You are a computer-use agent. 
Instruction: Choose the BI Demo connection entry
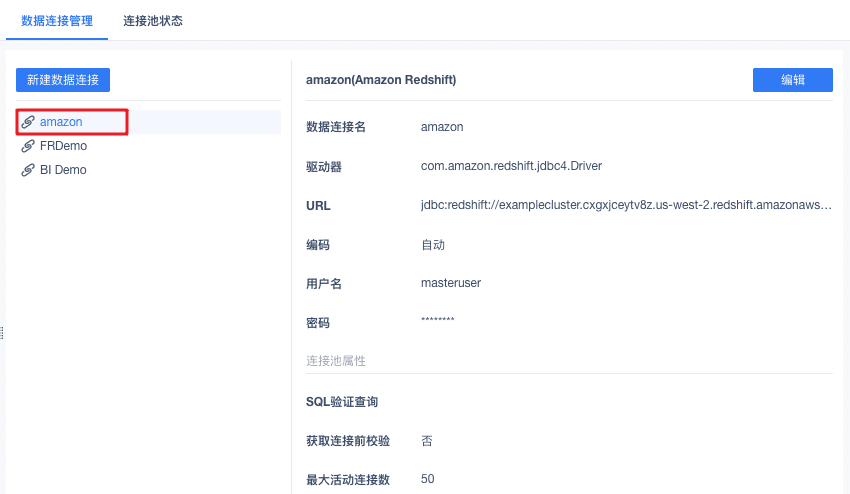click(x=63, y=170)
